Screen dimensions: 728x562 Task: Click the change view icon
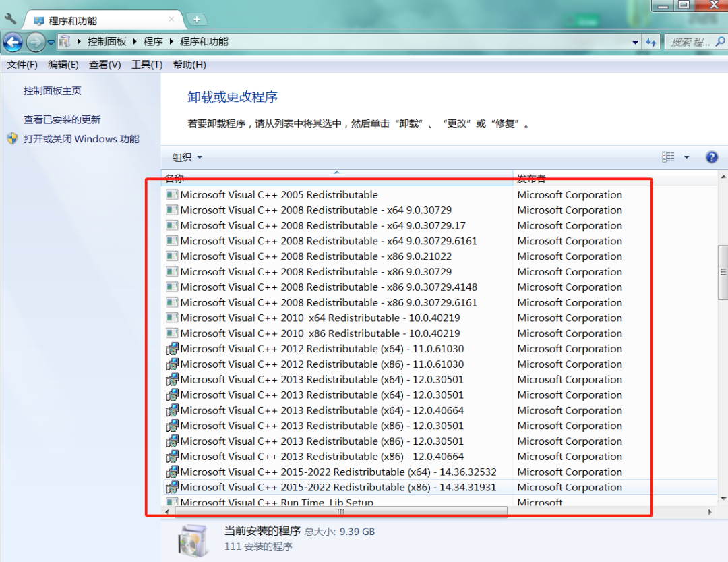(668, 157)
